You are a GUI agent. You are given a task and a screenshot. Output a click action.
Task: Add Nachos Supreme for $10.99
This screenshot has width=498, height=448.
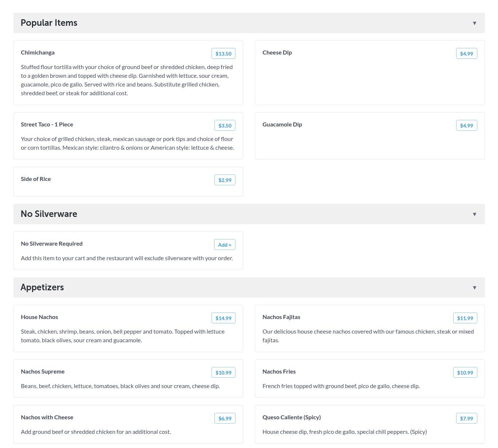pos(223,372)
